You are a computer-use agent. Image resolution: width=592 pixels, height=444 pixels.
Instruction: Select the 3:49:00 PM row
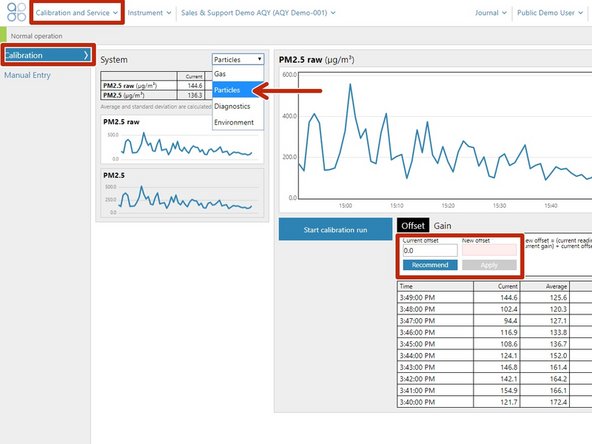[495, 298]
